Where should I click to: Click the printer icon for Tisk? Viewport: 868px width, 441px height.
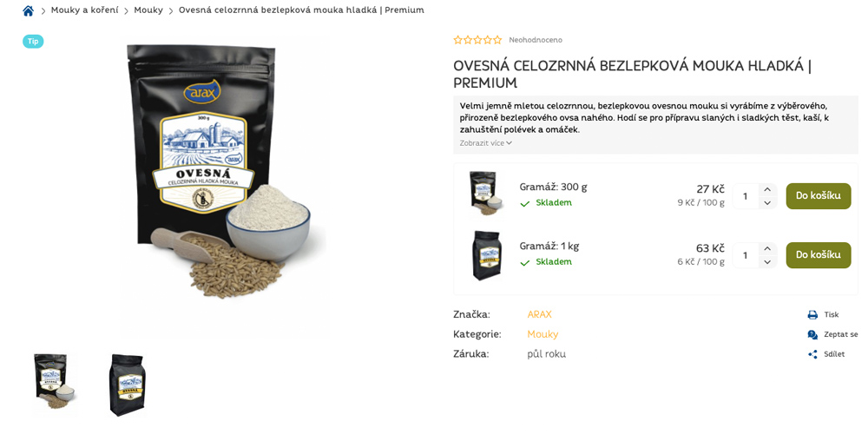(x=812, y=315)
